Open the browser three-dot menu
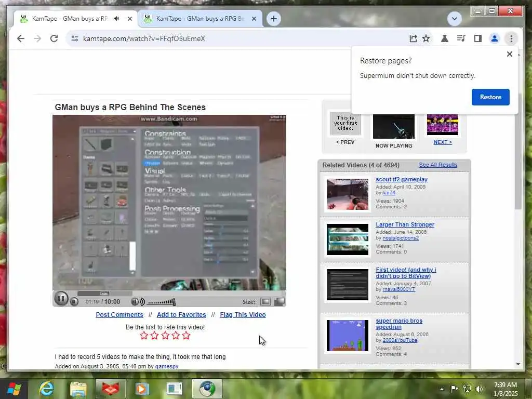 511,38
